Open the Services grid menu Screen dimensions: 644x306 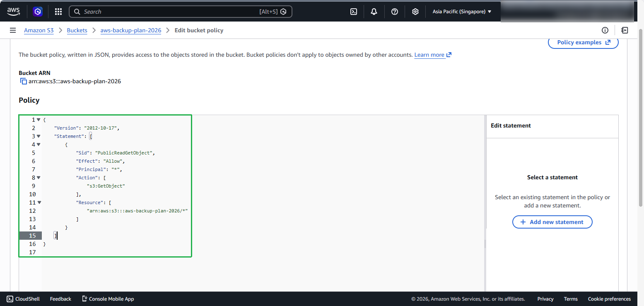pos(58,12)
